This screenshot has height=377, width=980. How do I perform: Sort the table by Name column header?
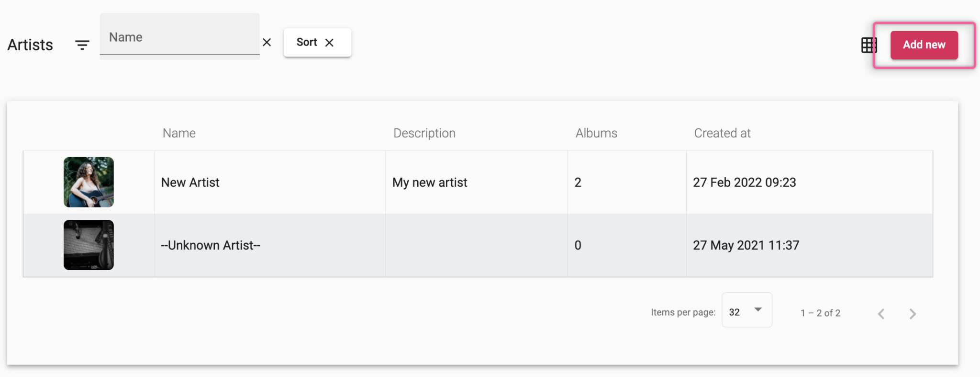178,133
